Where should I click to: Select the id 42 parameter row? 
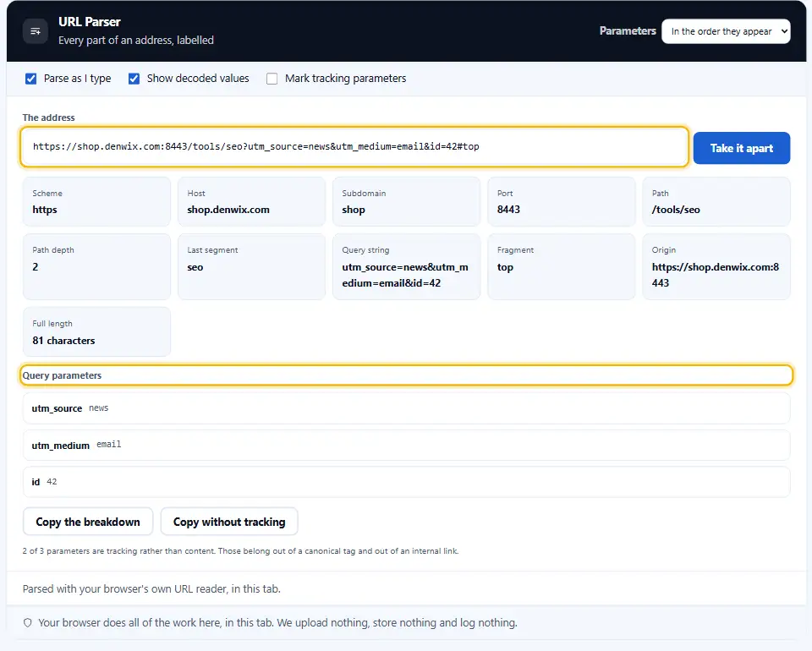[406, 482]
